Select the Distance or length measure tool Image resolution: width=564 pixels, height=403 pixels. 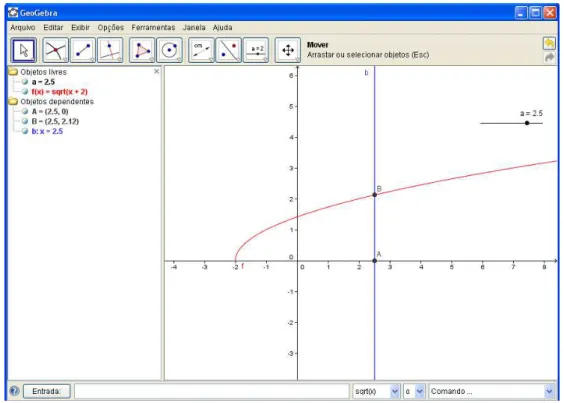201,50
